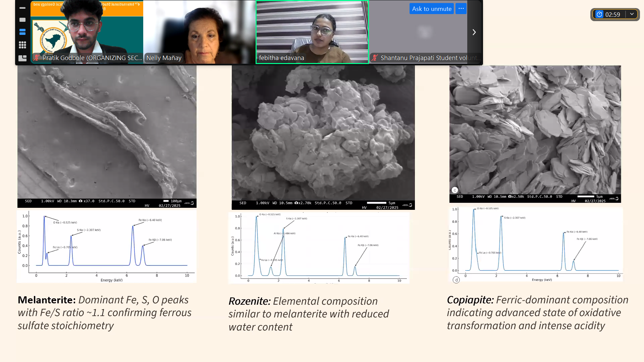This screenshot has height=362, width=644.
Task: Click the circled 'd' label icon
Action: tap(456, 280)
